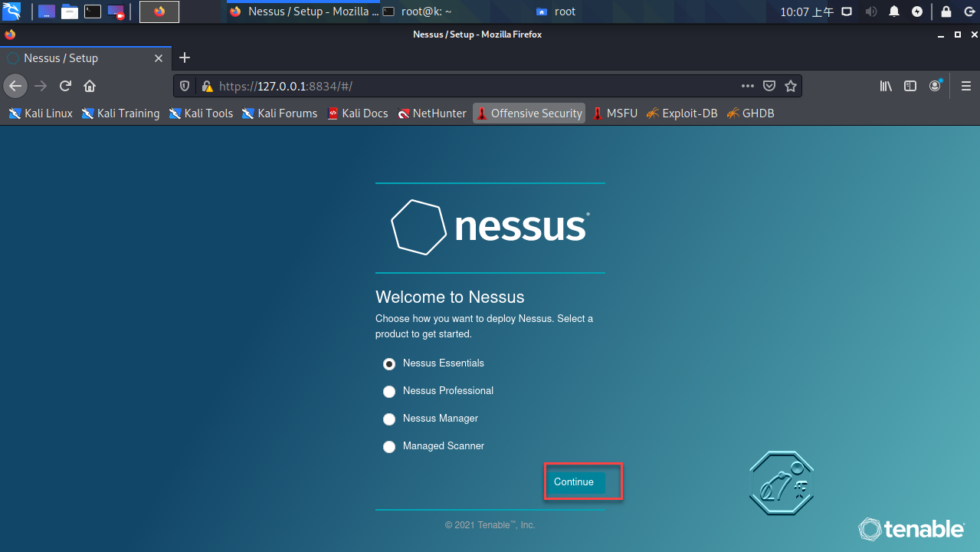This screenshot has height=552, width=980.
Task: Switch to Firefox workspace thumbnail in panel
Action: 159,11
